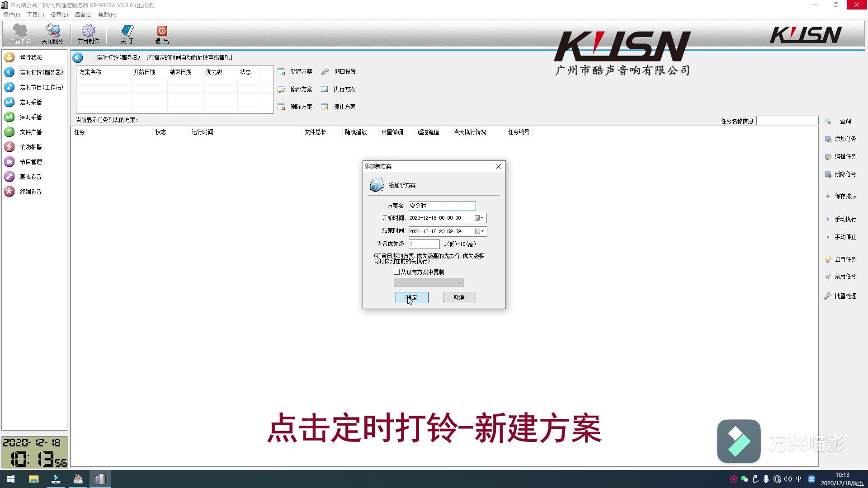This screenshot has width=868, height=488.
Task: Click 禁用任务 lightbulb option
Action: (x=841, y=276)
